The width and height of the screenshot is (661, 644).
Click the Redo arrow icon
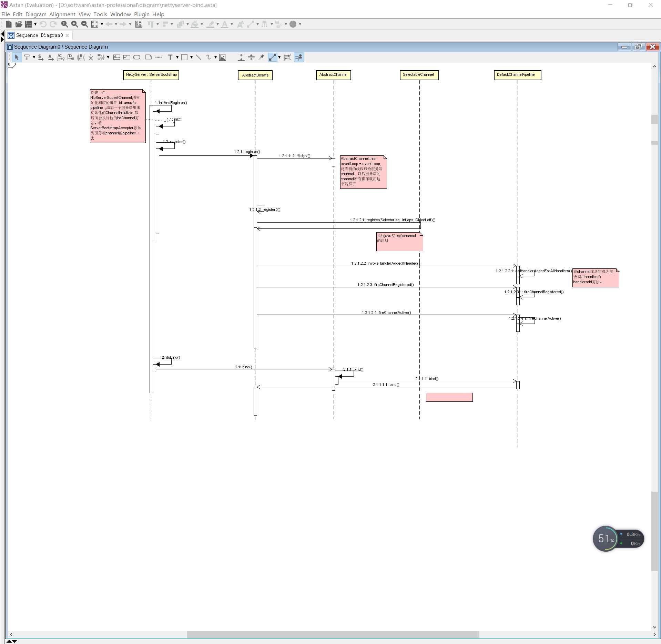coord(53,24)
